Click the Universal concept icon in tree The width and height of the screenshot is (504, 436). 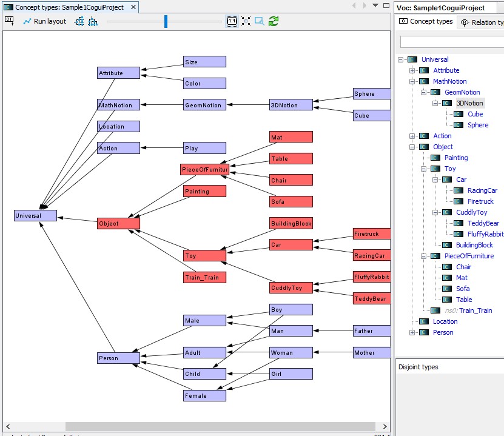[x=412, y=59]
